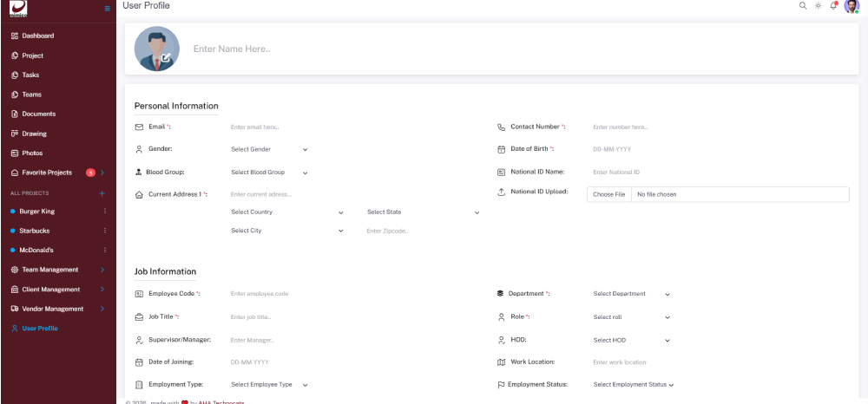868x404 pixels.
Task: Open Documents from the sidebar
Action: click(39, 114)
